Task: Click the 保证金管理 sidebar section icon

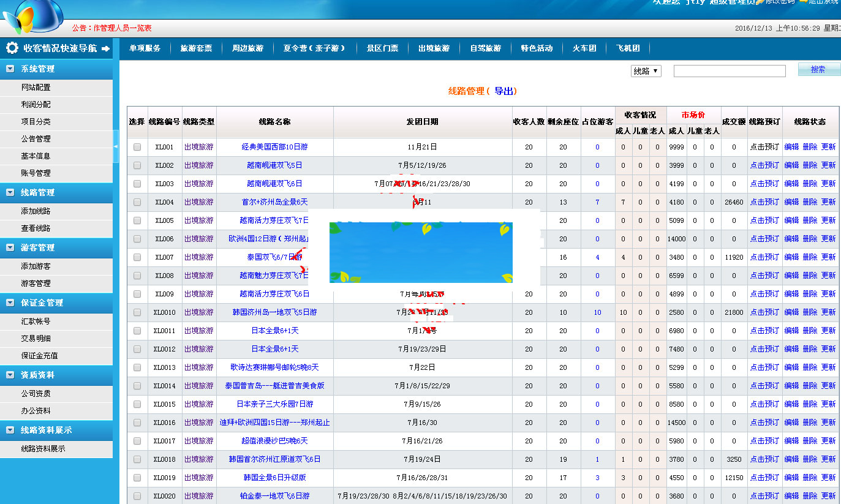Action: point(9,303)
